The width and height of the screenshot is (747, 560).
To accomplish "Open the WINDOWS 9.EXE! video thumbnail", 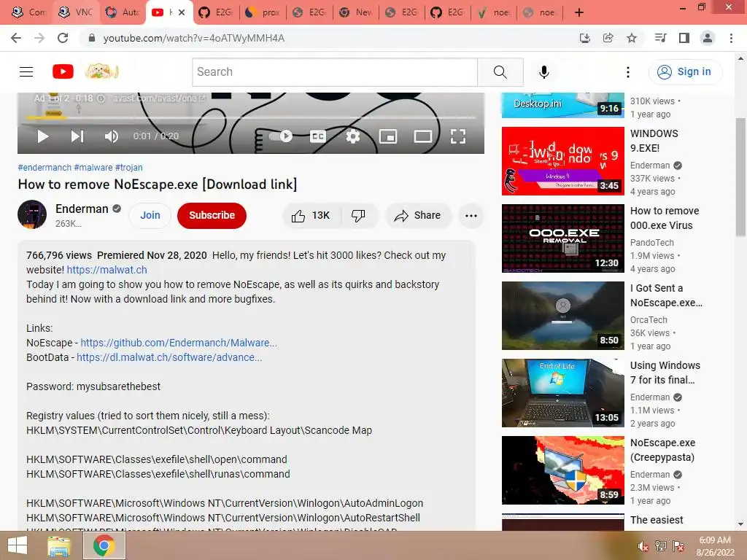I will 562,161.
